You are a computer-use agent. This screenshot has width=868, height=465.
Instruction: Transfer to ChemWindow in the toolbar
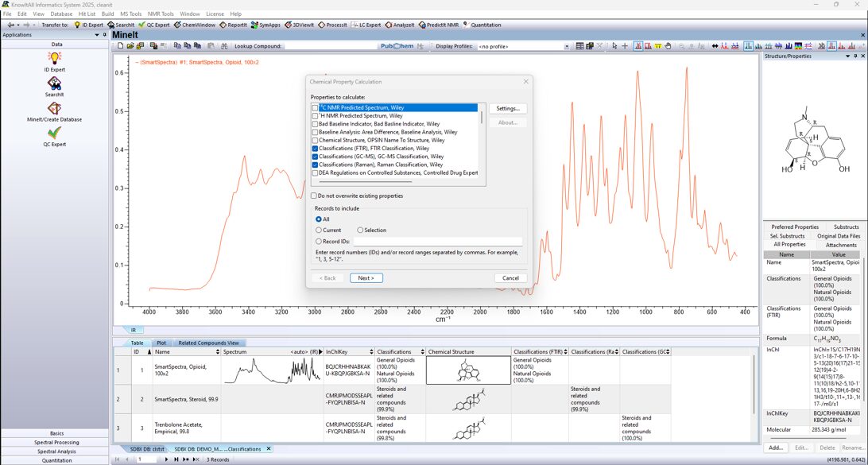(x=194, y=25)
